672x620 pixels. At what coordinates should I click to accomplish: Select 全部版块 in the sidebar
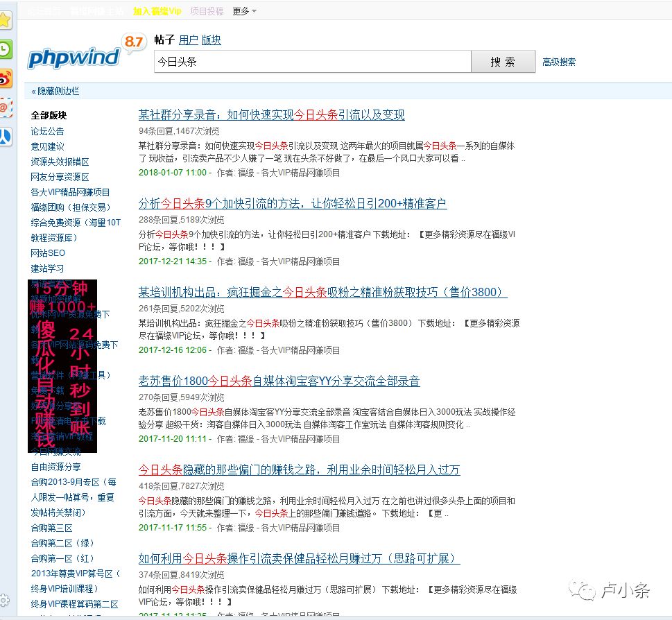(49, 115)
